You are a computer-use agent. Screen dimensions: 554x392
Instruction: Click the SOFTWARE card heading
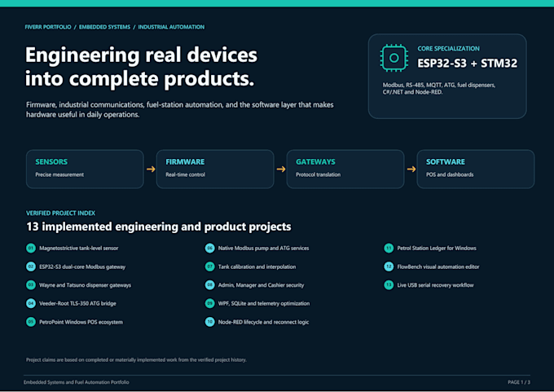(446, 162)
